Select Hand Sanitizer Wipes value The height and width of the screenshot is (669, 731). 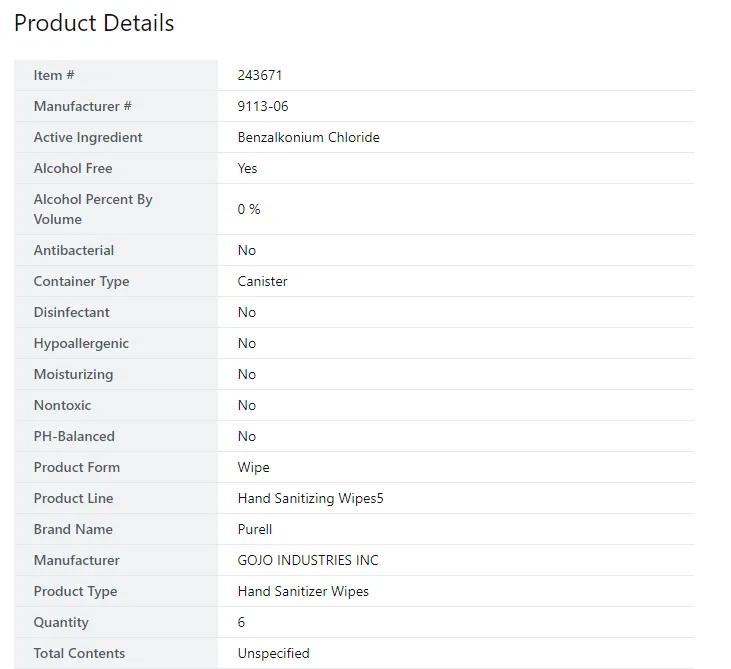(x=303, y=591)
